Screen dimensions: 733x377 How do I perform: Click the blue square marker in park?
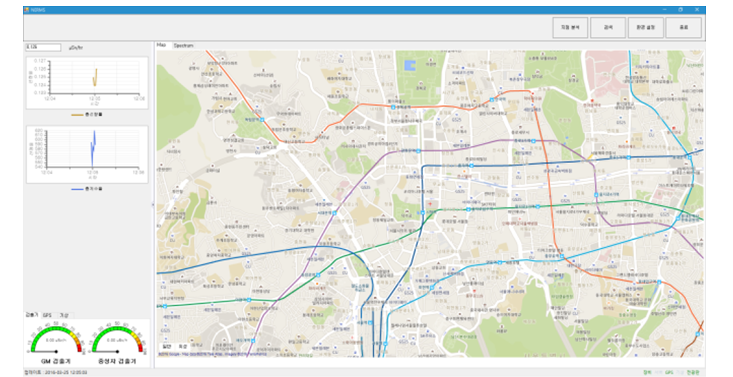tap(410, 65)
